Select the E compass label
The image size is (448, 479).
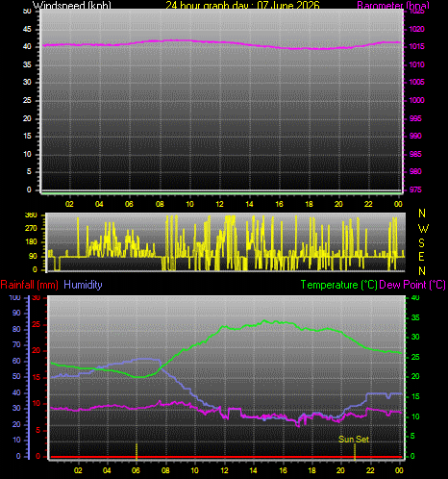(421, 257)
